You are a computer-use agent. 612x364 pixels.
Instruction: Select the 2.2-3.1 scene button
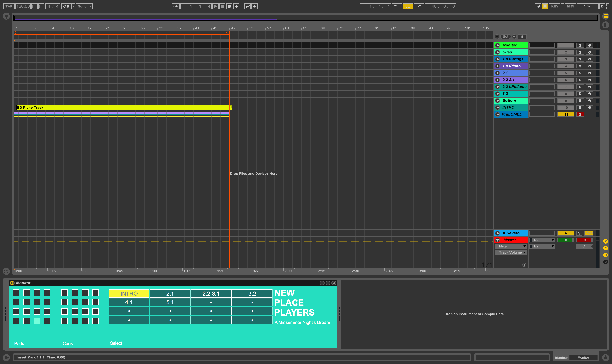coord(211,294)
